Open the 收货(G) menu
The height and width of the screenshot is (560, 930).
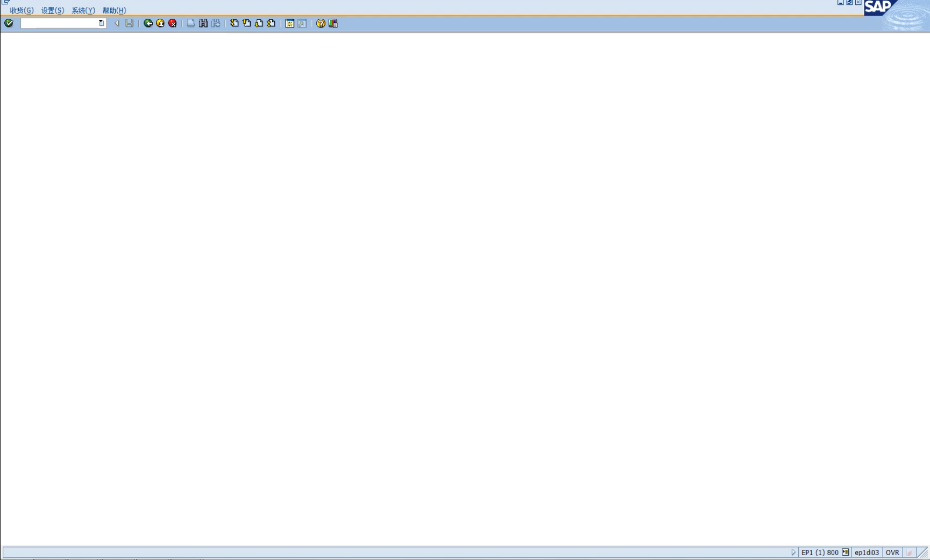[x=22, y=10]
